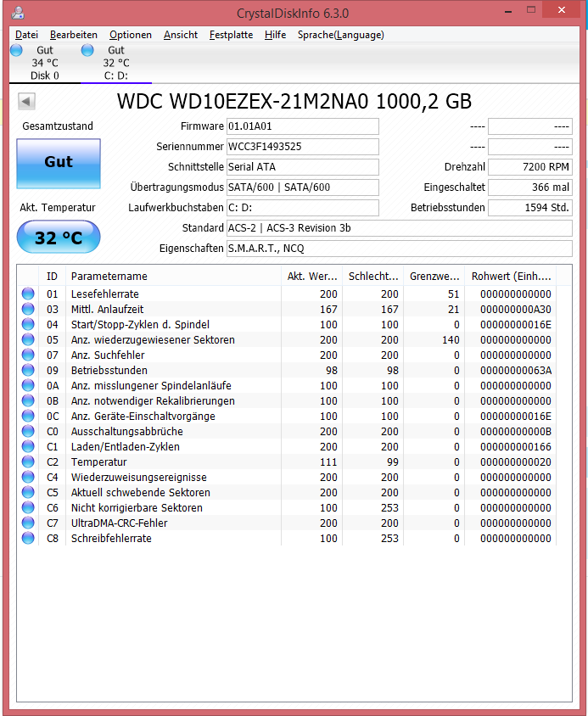Click the Eingeschaltet value 366 mal
The height and width of the screenshot is (716, 588).
pyautogui.click(x=530, y=187)
